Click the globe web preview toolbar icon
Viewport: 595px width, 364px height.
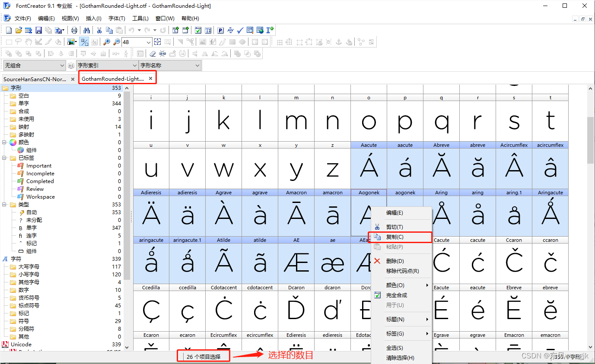(260, 30)
